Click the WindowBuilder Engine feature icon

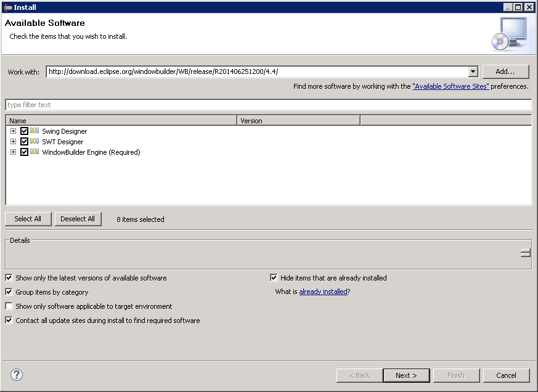[x=35, y=152]
